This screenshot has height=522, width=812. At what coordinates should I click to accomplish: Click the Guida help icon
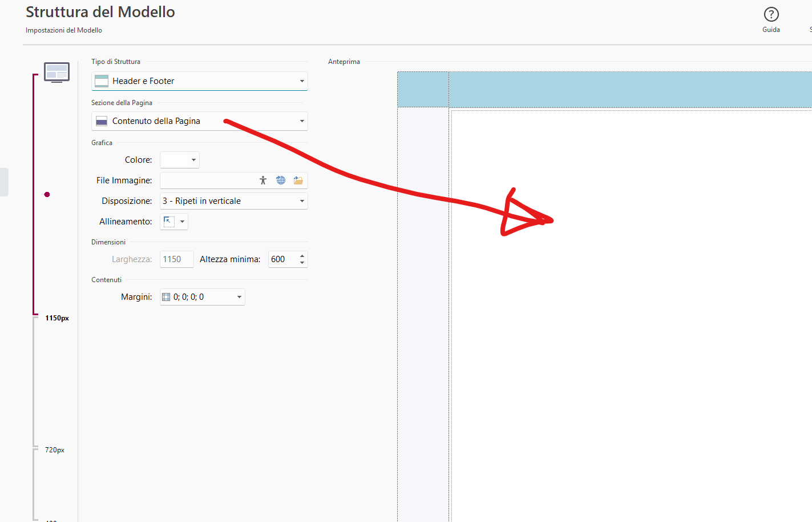coord(771,14)
